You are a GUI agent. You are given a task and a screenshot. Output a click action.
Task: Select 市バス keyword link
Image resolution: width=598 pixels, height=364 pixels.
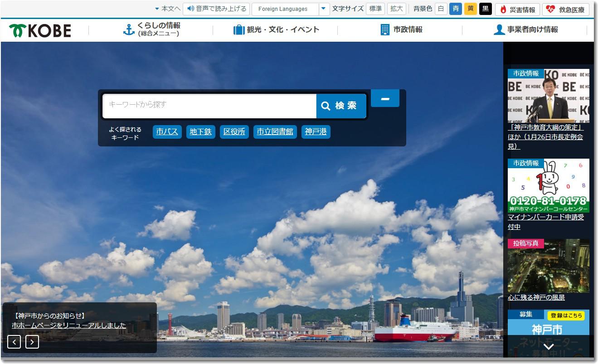pyautogui.click(x=167, y=132)
